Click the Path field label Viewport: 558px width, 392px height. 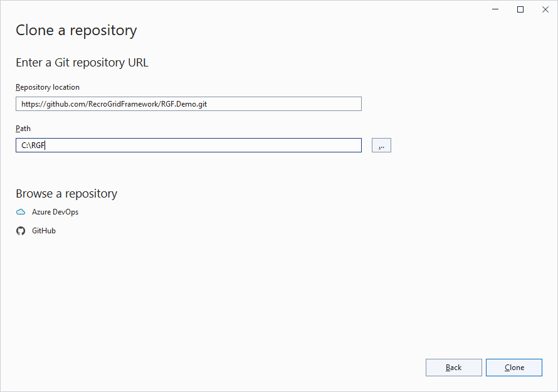pyautogui.click(x=23, y=129)
